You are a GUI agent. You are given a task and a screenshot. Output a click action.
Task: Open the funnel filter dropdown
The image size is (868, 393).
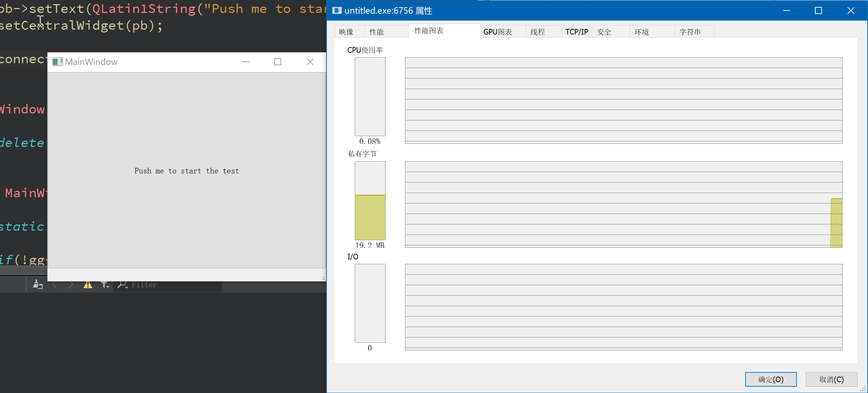(x=105, y=285)
